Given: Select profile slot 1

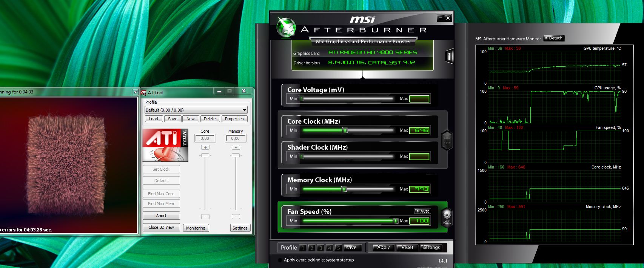Looking at the screenshot, I should pyautogui.click(x=302, y=248).
